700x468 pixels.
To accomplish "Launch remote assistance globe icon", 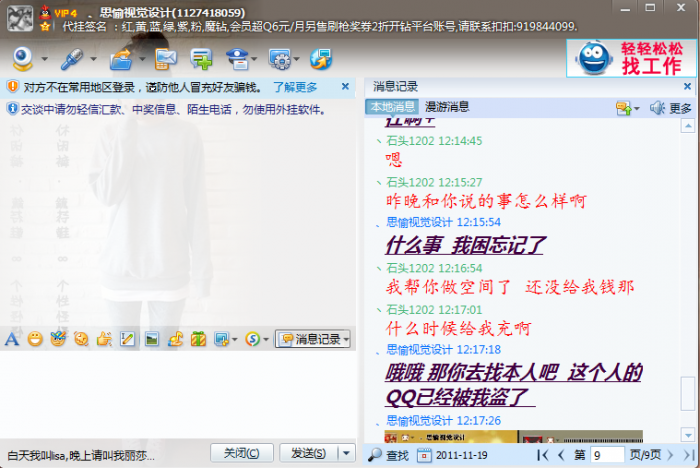I will (321, 59).
